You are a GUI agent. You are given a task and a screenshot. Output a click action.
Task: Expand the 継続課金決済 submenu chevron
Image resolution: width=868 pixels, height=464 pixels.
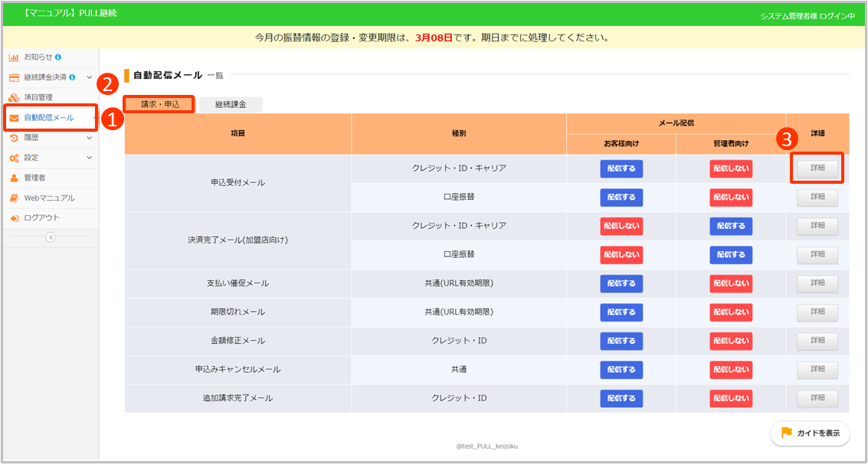[90, 77]
